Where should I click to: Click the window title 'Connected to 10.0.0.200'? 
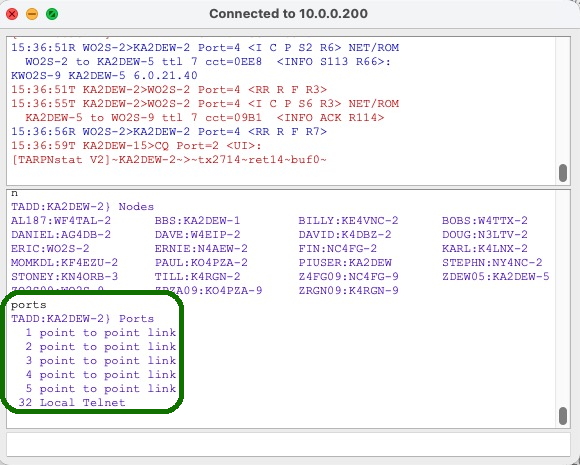(x=288, y=14)
